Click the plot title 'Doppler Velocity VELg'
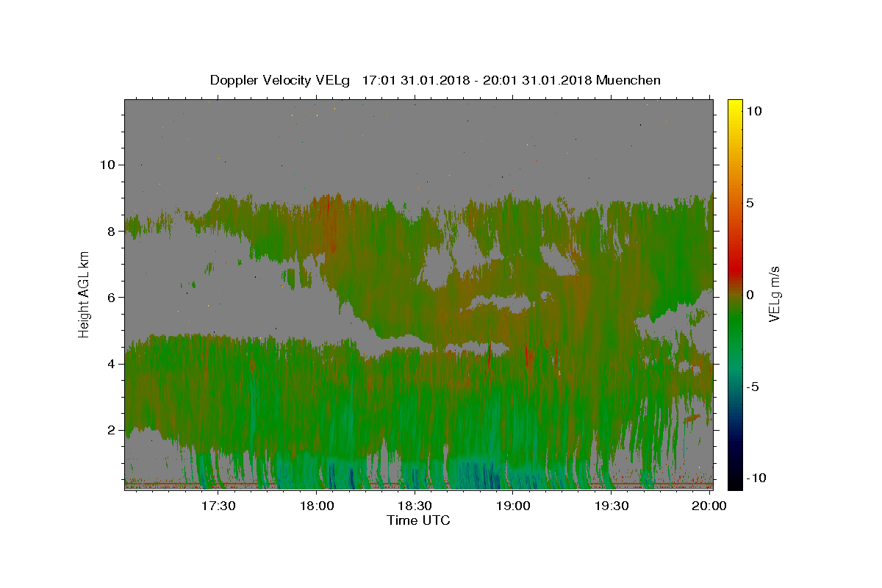 [x=280, y=80]
